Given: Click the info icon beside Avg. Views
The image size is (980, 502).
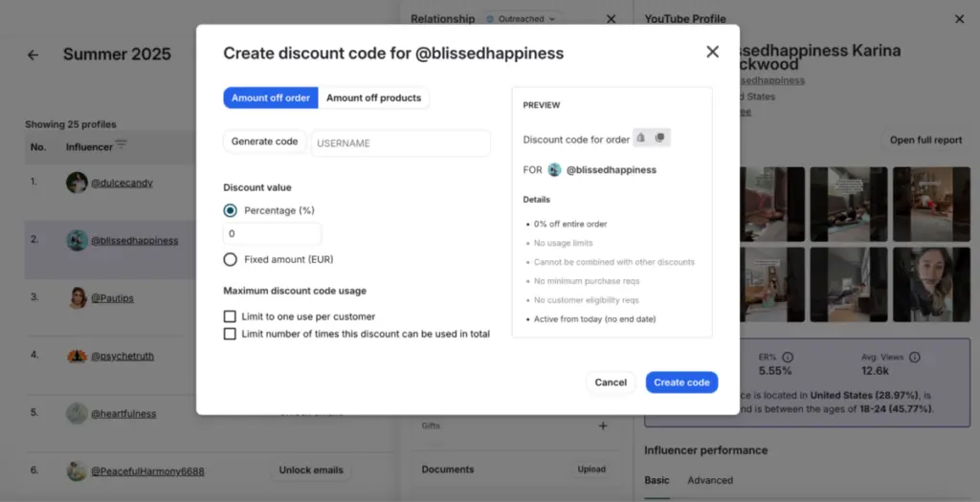Looking at the screenshot, I should [914, 357].
